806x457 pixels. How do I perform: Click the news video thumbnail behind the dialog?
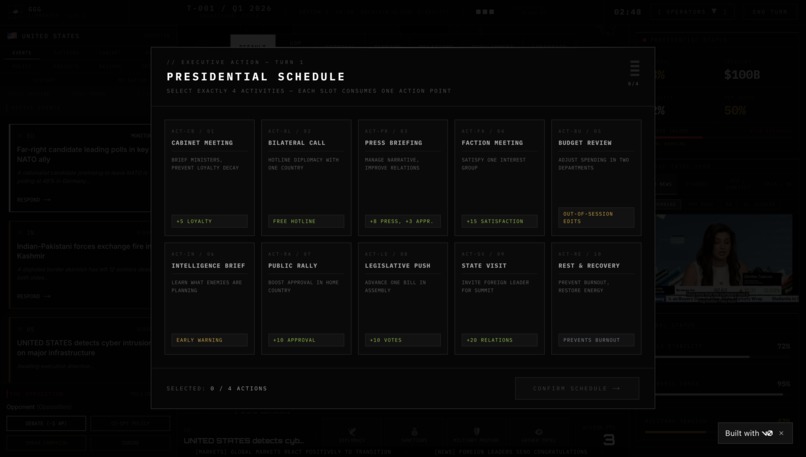pos(727,258)
